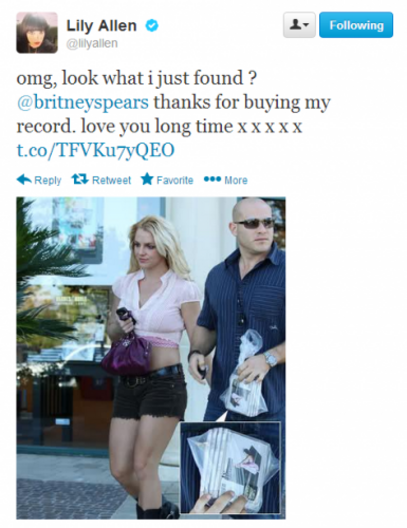This screenshot has height=528, width=407.
Task: Click the blue verified badge icon
Action: point(152,26)
